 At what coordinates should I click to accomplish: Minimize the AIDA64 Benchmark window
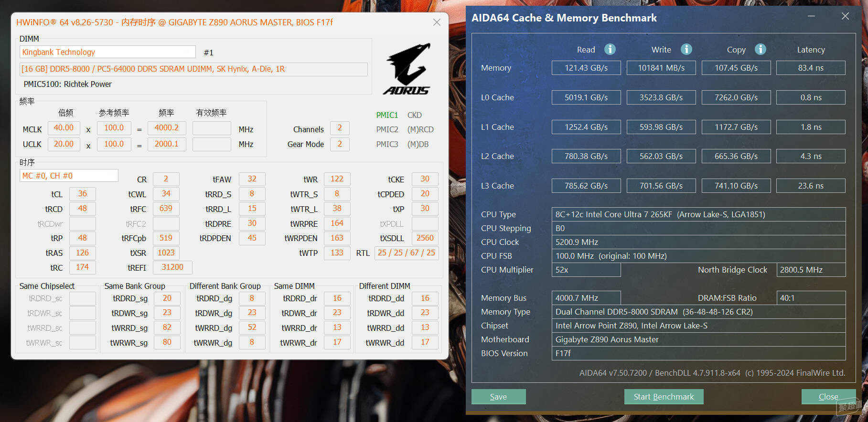tap(811, 16)
